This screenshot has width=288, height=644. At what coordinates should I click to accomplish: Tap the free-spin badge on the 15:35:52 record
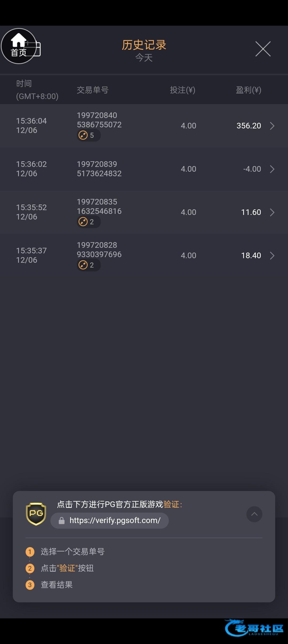pos(89,222)
